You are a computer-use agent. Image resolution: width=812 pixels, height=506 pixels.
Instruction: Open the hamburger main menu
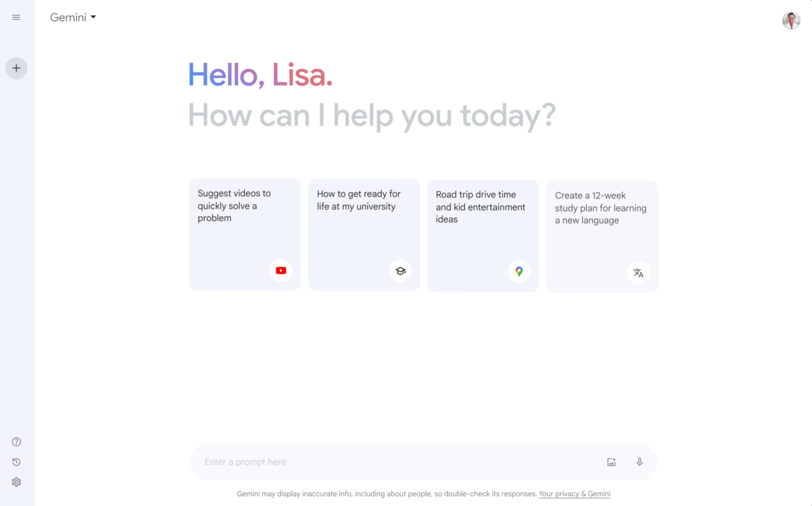tap(16, 17)
